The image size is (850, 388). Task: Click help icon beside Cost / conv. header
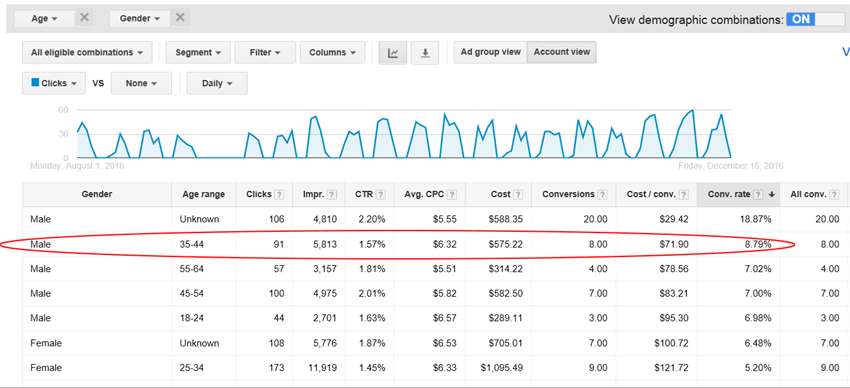[x=684, y=195]
